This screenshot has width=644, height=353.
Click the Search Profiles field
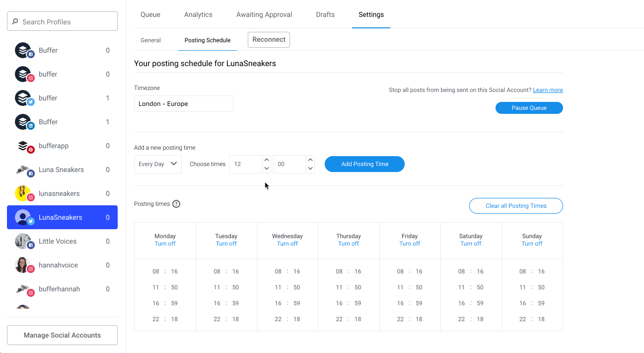[x=63, y=22]
